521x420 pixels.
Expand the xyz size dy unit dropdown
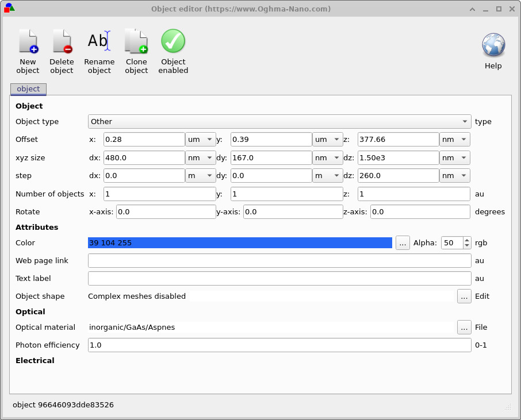click(x=327, y=158)
